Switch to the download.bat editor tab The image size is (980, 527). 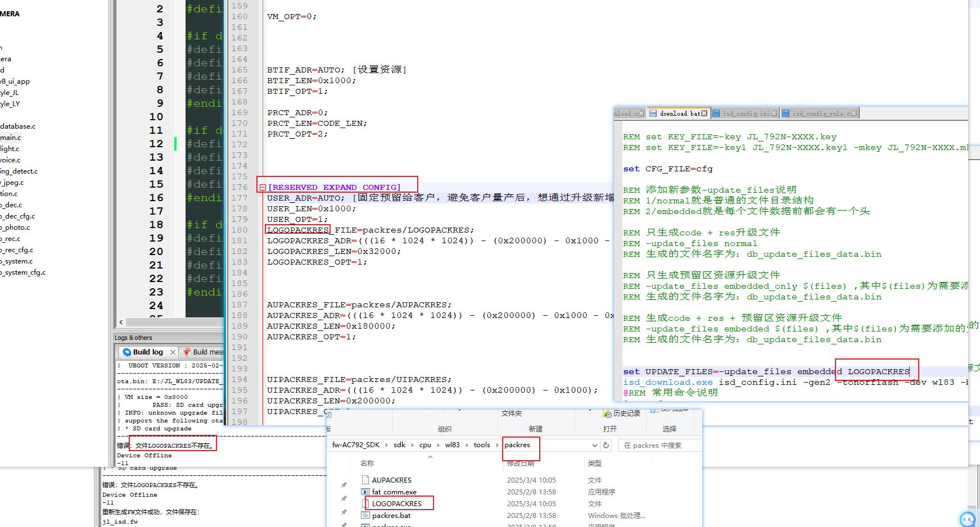coord(680,113)
